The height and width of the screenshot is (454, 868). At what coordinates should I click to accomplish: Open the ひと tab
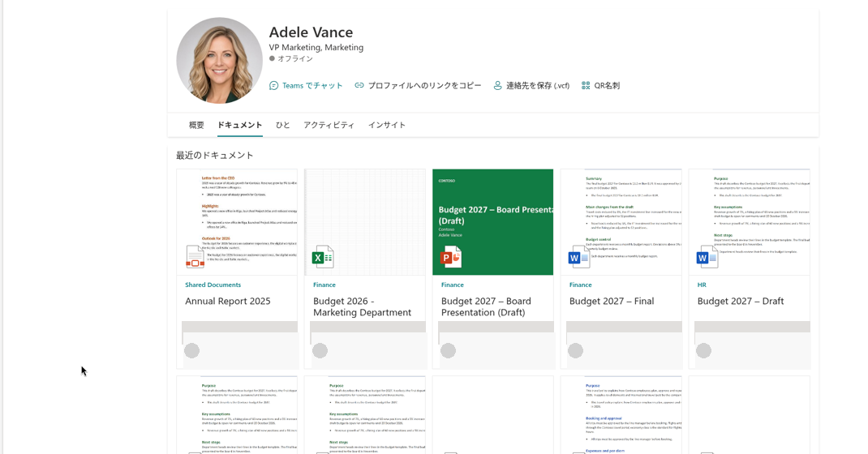[x=283, y=125]
